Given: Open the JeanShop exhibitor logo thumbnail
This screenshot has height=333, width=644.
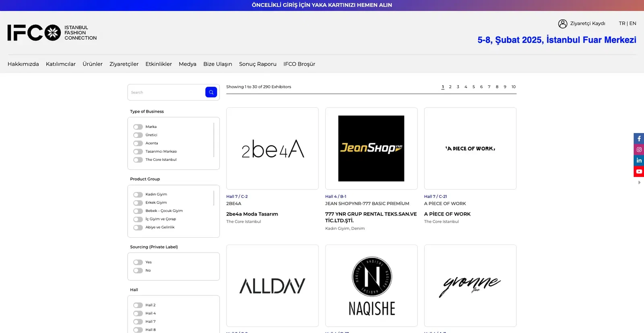Looking at the screenshot, I should 371,148.
